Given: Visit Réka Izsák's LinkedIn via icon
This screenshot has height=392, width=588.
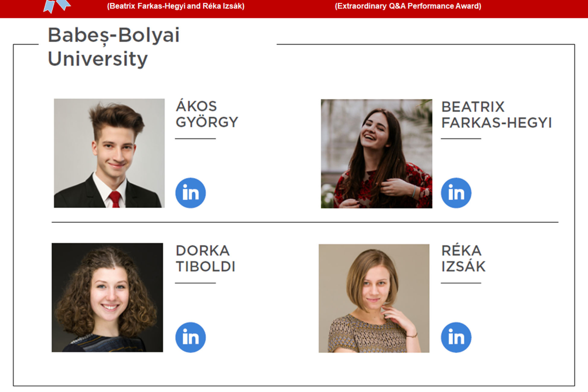Looking at the screenshot, I should (x=456, y=337).
